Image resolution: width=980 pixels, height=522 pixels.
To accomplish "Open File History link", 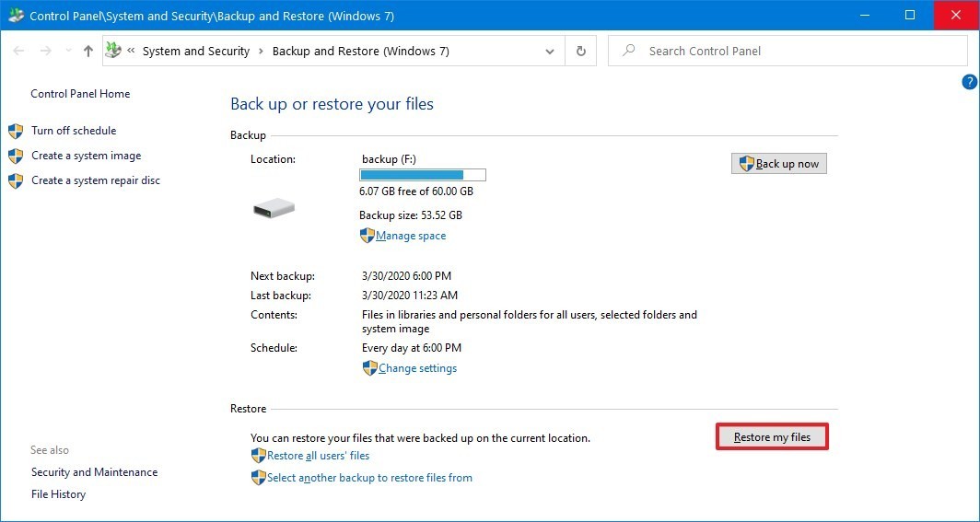I will (x=58, y=493).
